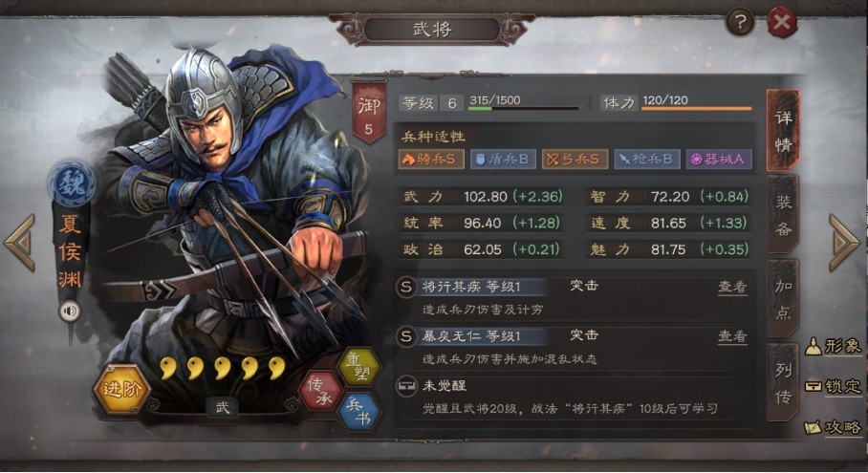Switch to the 加点 attribute points tab
The height and width of the screenshot is (473, 868).
click(x=783, y=299)
